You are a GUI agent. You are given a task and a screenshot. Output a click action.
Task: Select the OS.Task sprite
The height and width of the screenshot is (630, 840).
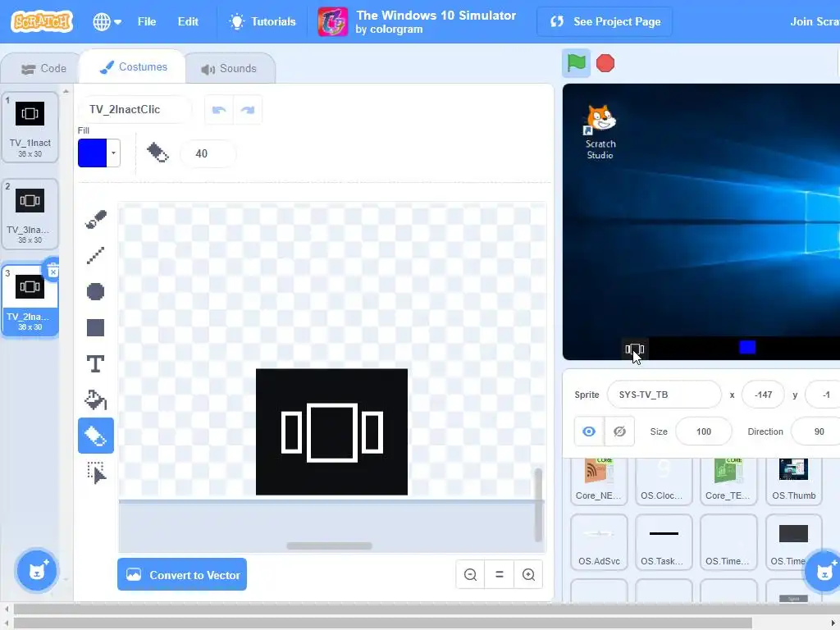[x=664, y=542]
